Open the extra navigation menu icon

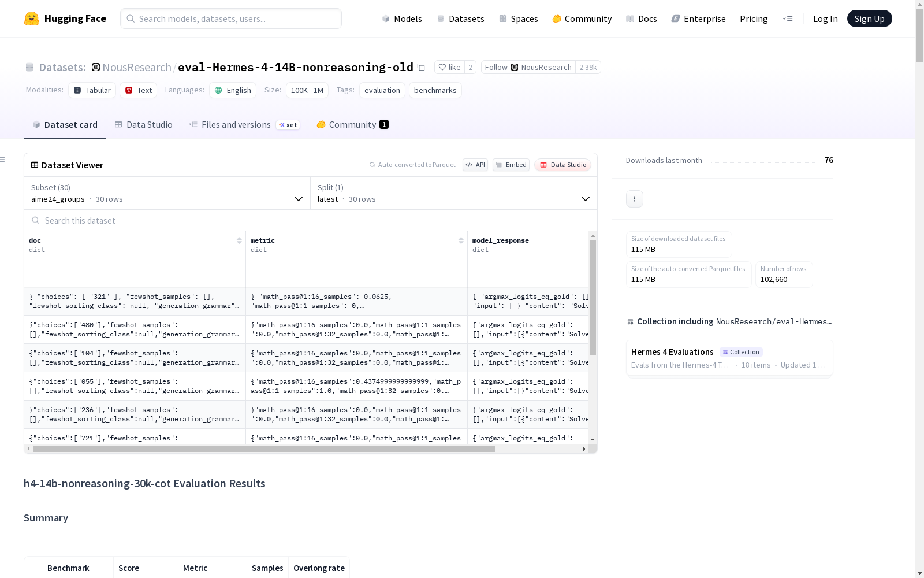point(787,18)
